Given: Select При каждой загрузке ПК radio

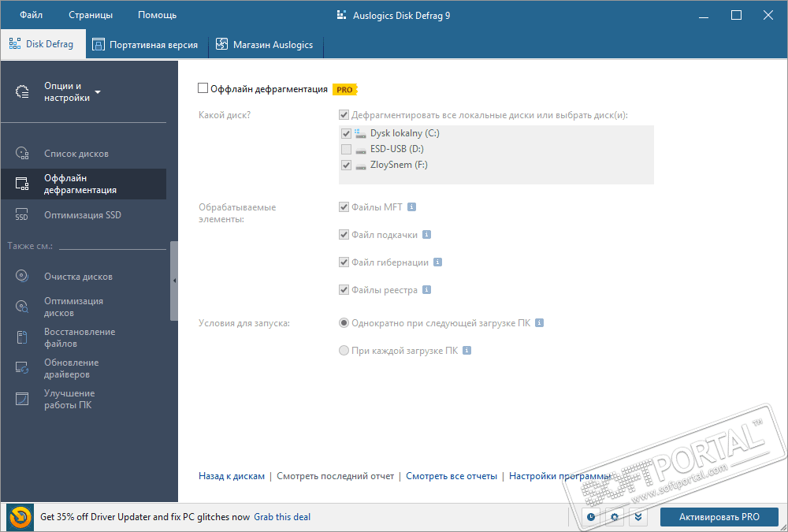Looking at the screenshot, I should [x=344, y=351].
